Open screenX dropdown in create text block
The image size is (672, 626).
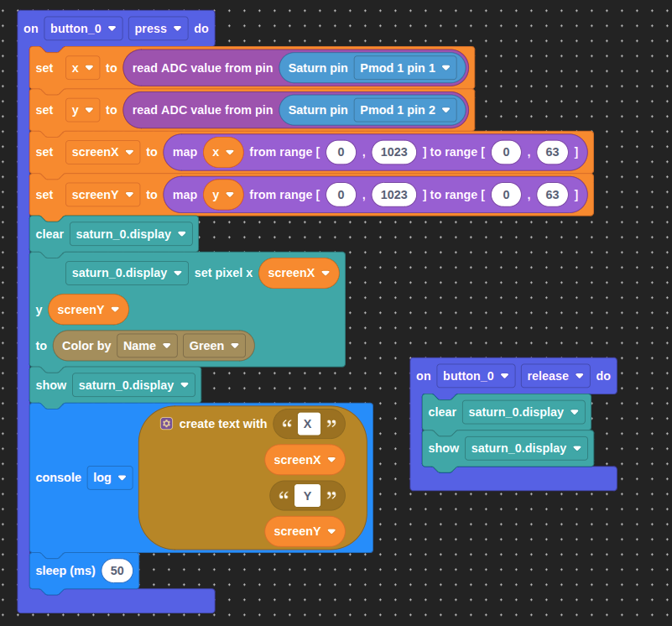coord(305,460)
